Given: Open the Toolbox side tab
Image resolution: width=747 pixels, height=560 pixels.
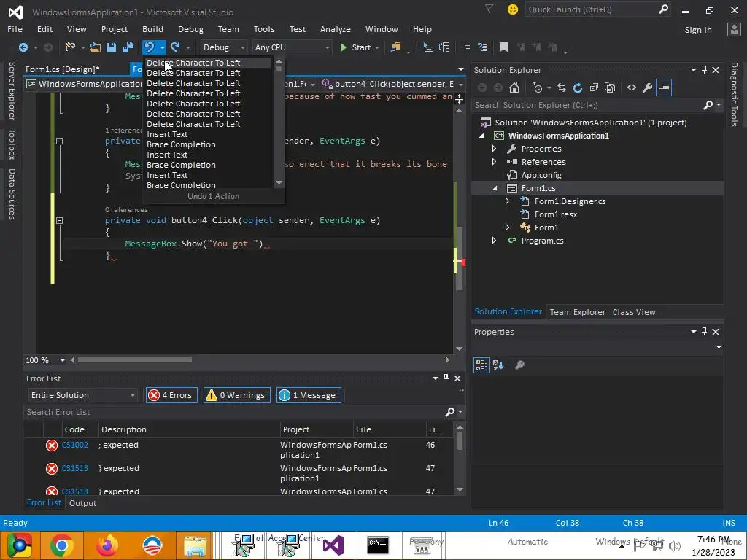Looking at the screenshot, I should pos(12,144).
